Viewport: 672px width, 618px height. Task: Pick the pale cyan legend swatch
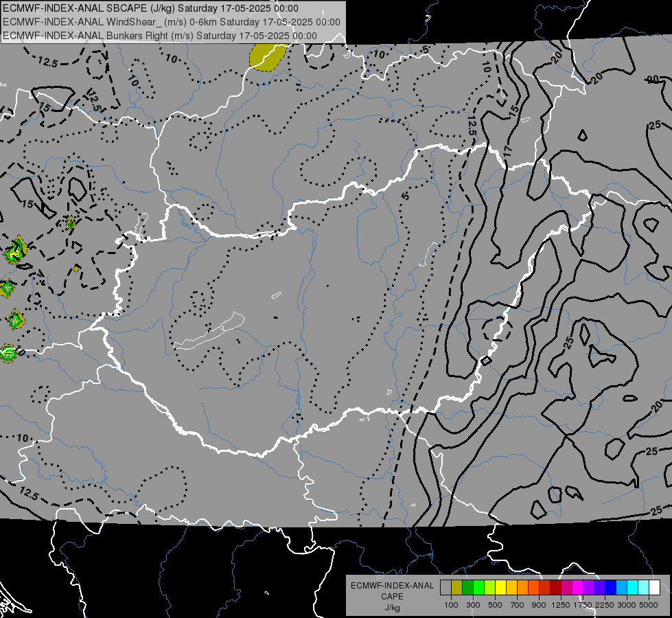click(644, 588)
